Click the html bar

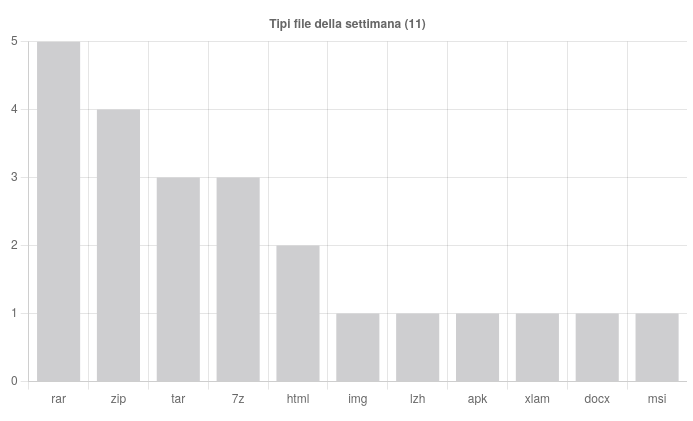click(298, 313)
